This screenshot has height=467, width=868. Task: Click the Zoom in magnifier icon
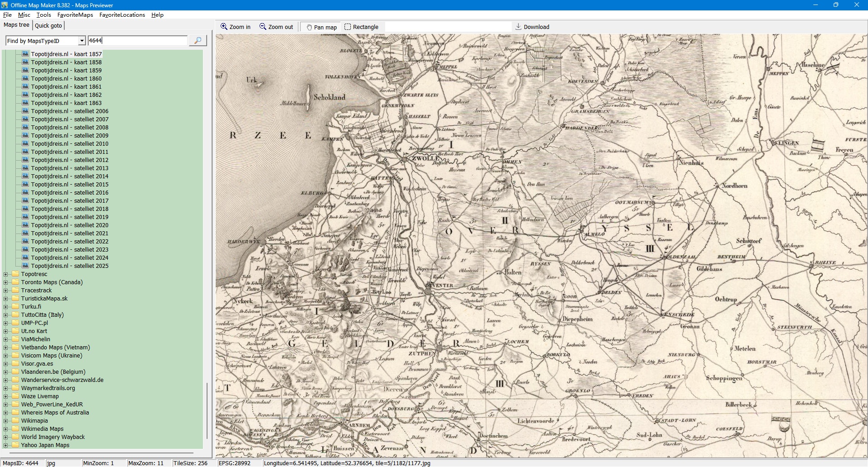click(224, 27)
